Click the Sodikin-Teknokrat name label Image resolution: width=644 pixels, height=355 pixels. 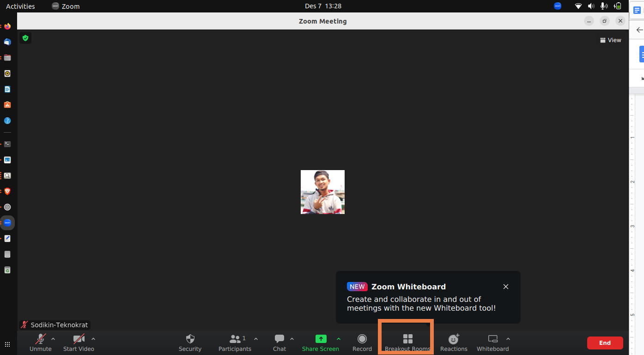tap(59, 325)
